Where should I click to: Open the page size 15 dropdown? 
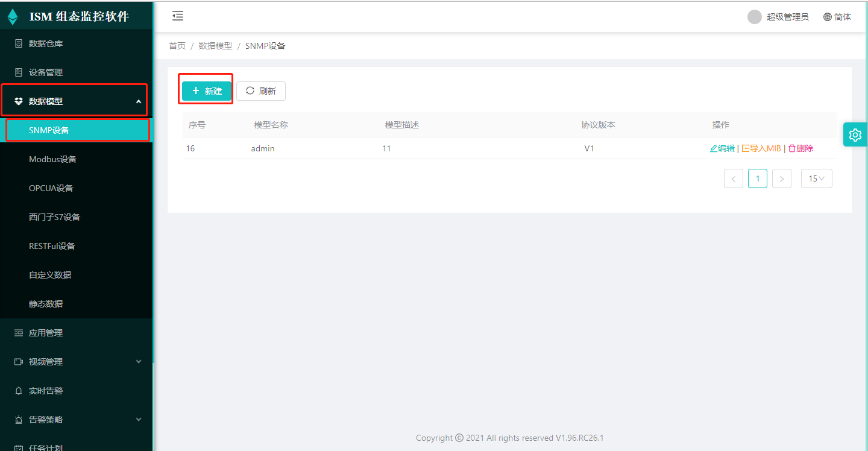(817, 178)
